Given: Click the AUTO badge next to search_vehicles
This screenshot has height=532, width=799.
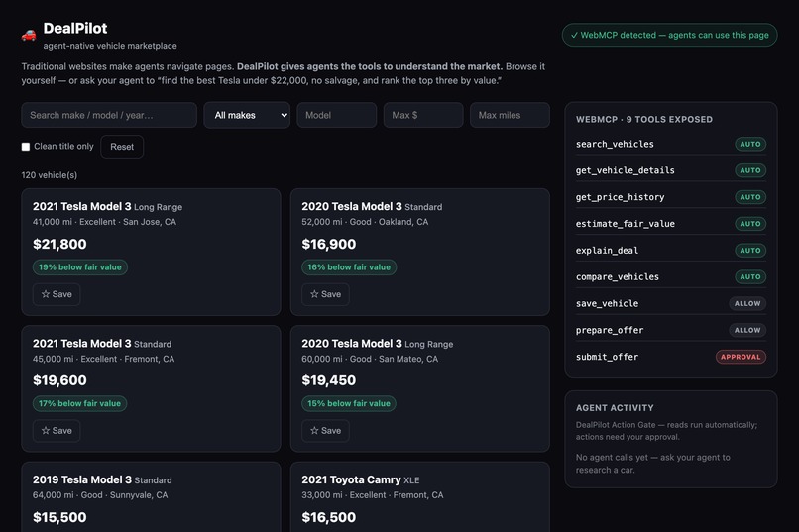Looking at the screenshot, I should [x=750, y=144].
